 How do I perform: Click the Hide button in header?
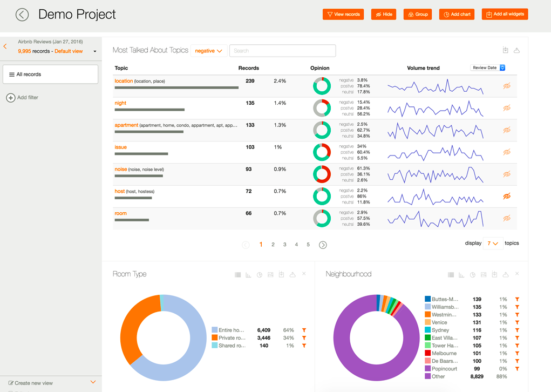pos(384,15)
